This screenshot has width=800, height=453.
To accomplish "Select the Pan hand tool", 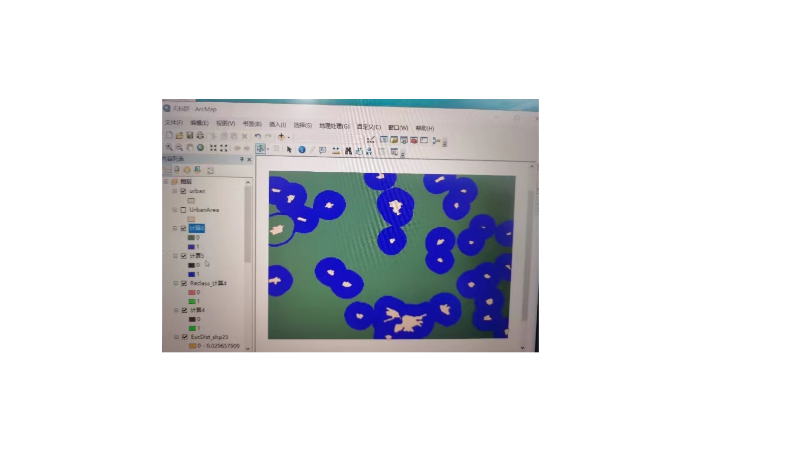I will tap(189, 148).
